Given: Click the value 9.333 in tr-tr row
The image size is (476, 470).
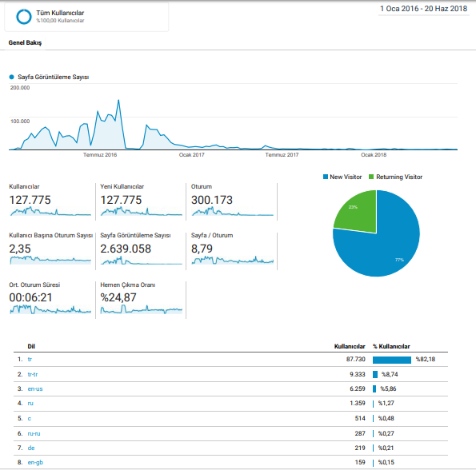Looking at the screenshot, I should coord(358,375).
